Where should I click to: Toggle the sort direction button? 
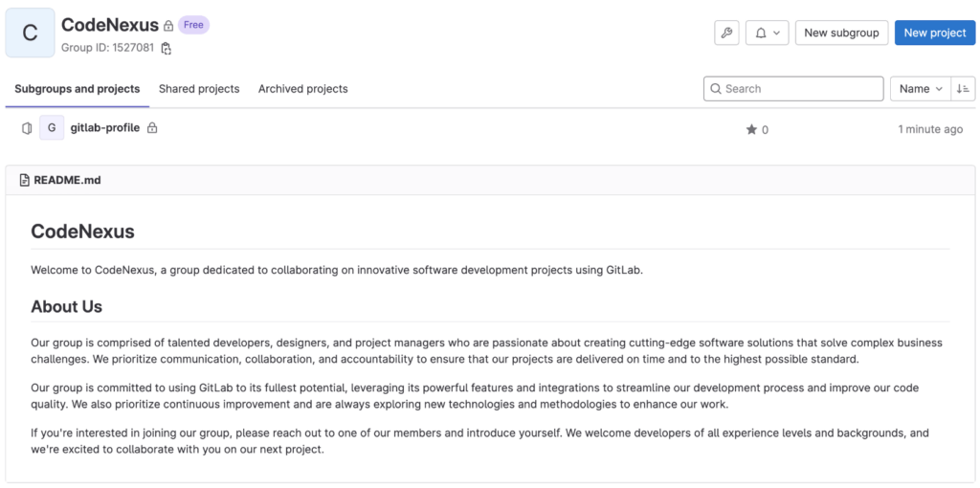point(963,89)
